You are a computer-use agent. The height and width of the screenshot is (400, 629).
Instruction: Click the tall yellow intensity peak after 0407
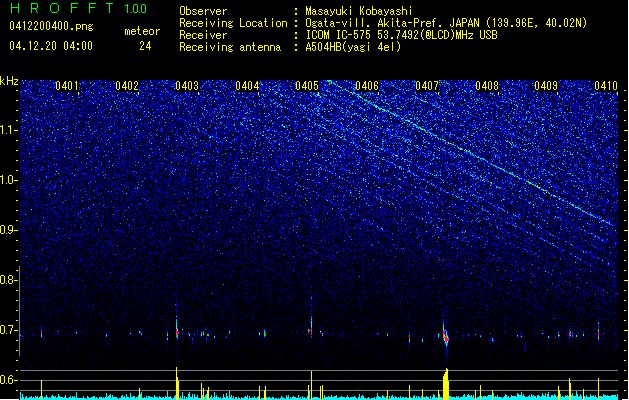[x=446, y=384]
